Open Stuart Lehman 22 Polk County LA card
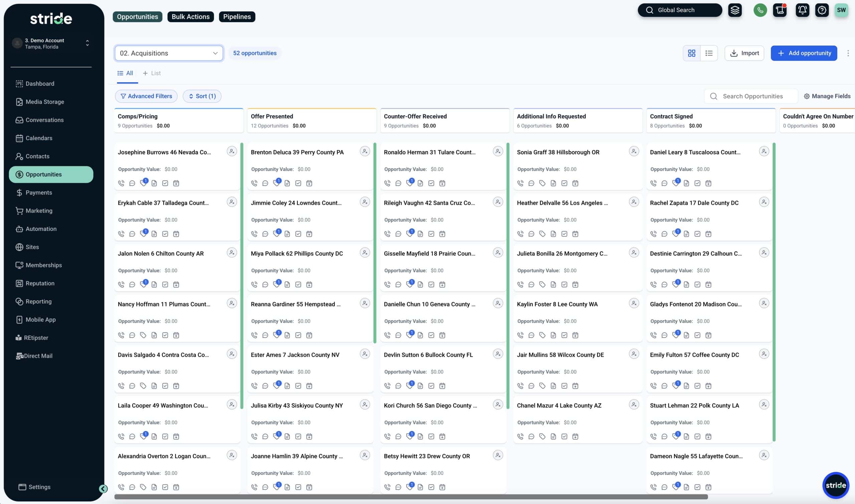The width and height of the screenshot is (855, 504). (709, 420)
